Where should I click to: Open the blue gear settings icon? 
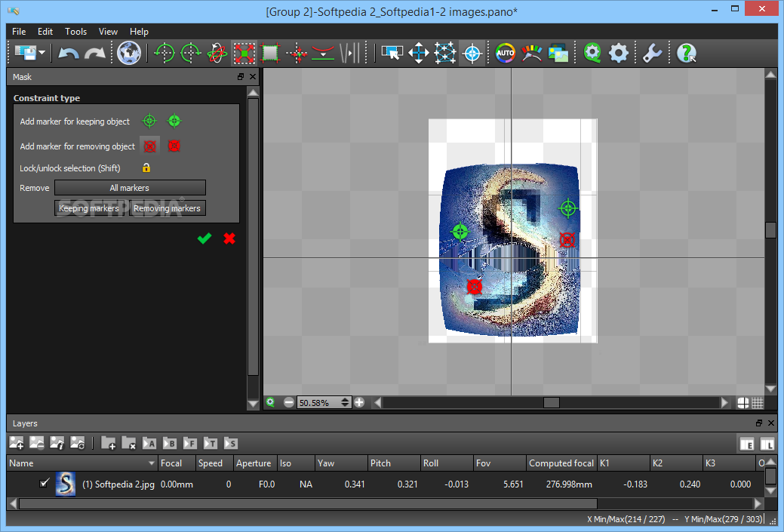619,53
